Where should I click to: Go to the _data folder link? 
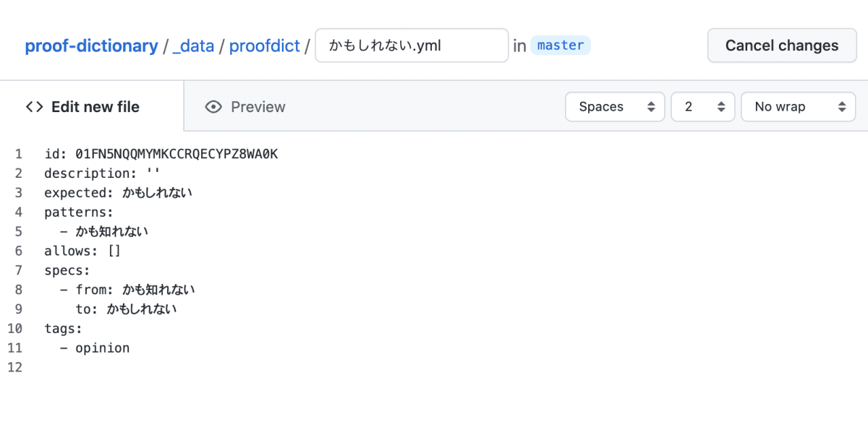[193, 46]
